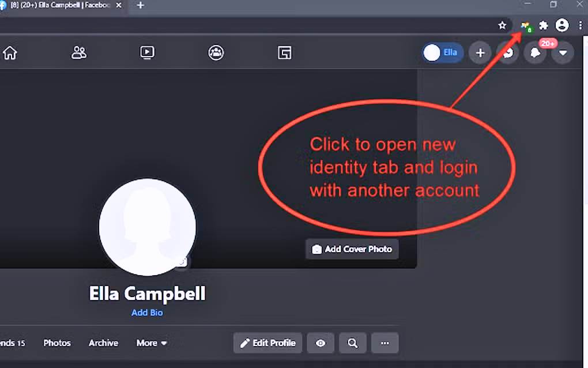Click Add Cover Photo button

coord(352,249)
